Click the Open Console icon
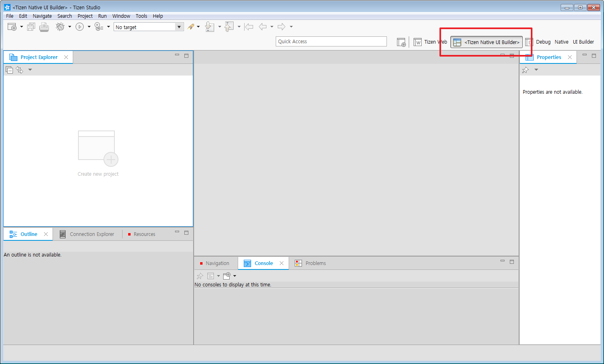This screenshot has height=364, width=604. coord(227,276)
